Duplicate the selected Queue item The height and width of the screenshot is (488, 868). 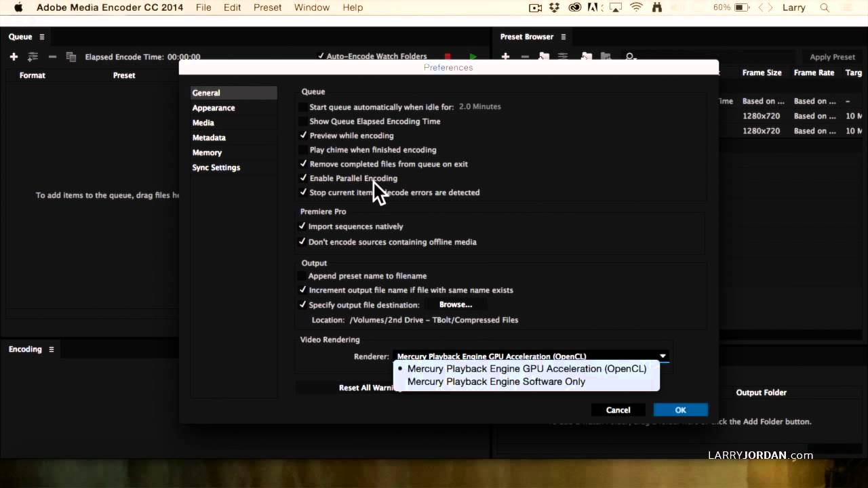(x=71, y=57)
